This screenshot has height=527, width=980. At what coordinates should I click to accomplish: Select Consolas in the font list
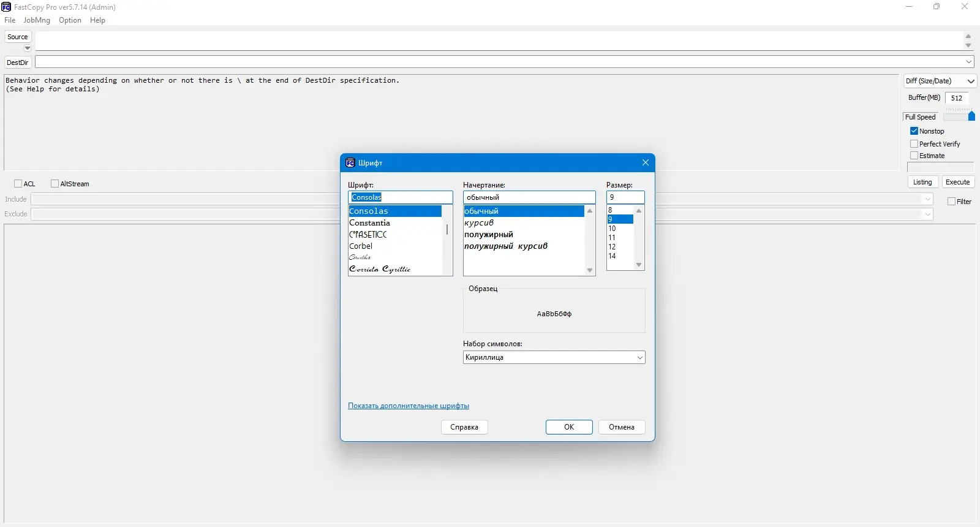pos(395,211)
